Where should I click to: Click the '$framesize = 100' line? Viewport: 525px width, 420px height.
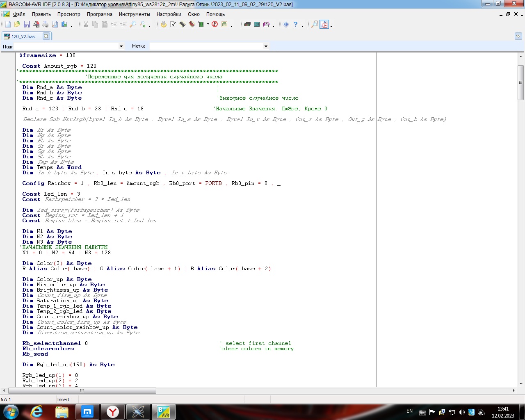48,55
